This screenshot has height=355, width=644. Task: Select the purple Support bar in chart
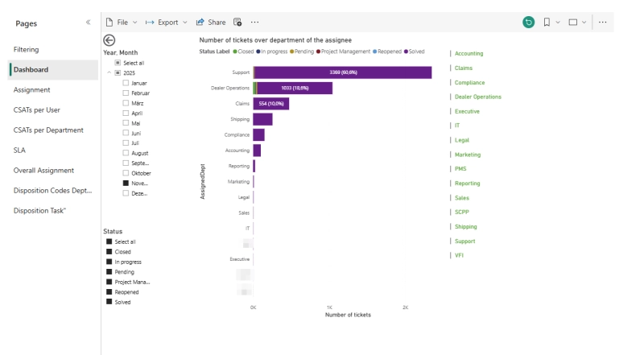[x=342, y=72]
